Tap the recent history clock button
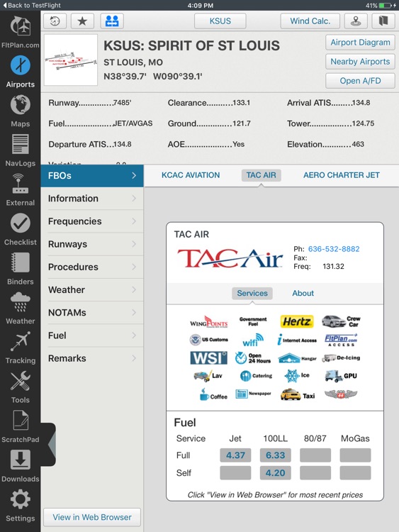The height and width of the screenshot is (532, 399). coord(55,21)
